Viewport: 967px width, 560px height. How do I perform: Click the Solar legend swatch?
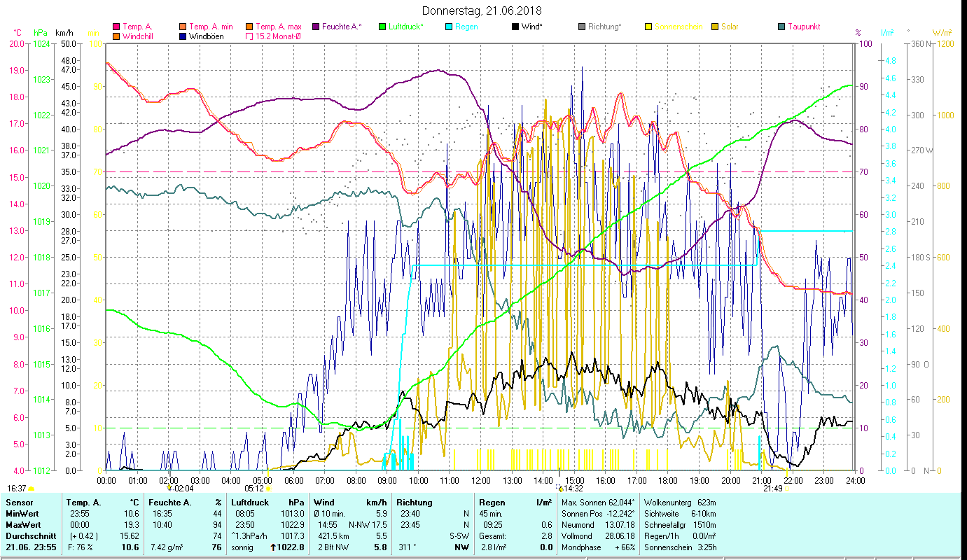[716, 27]
